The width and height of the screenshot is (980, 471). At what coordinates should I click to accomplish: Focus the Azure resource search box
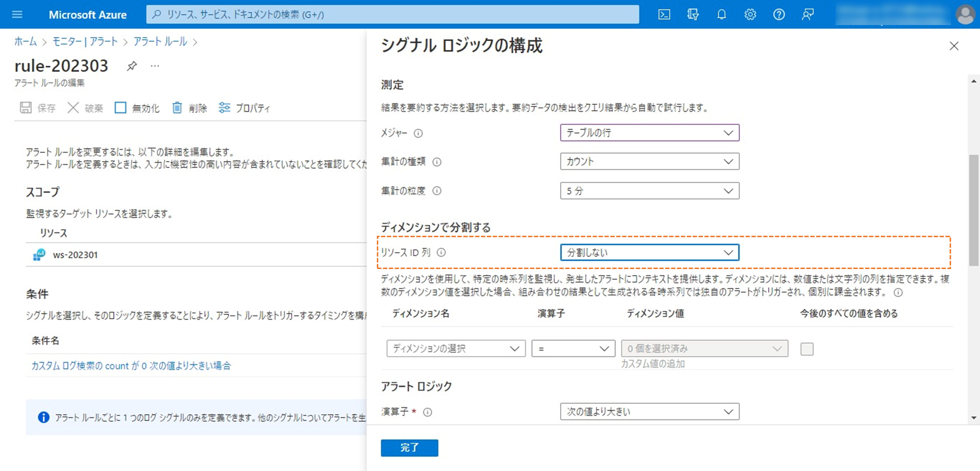pyautogui.click(x=392, y=15)
